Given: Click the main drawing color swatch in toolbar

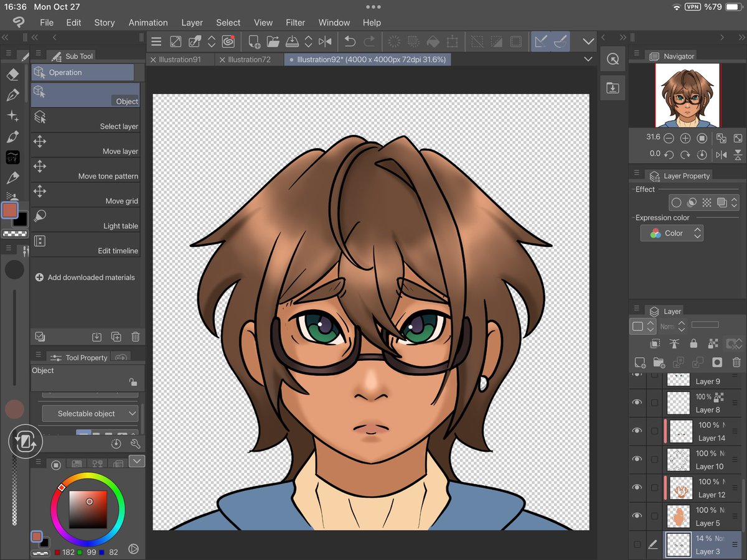Looking at the screenshot, I should click(10, 211).
